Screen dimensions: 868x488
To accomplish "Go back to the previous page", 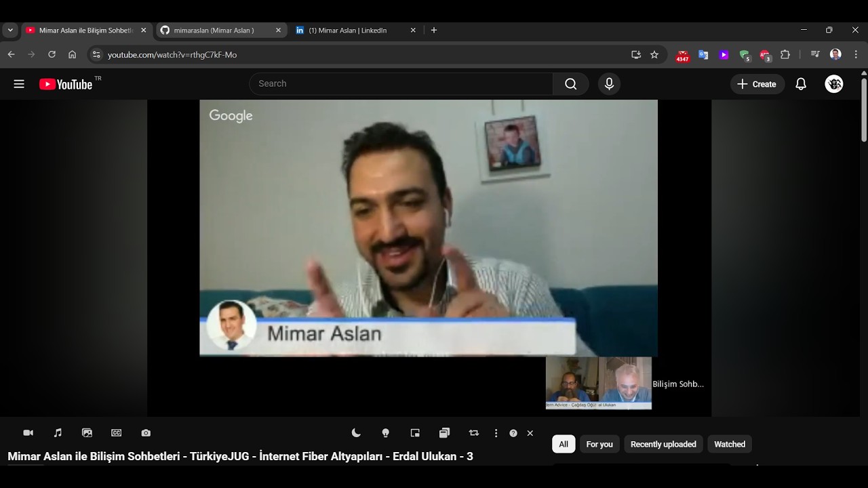I will 11,55.
